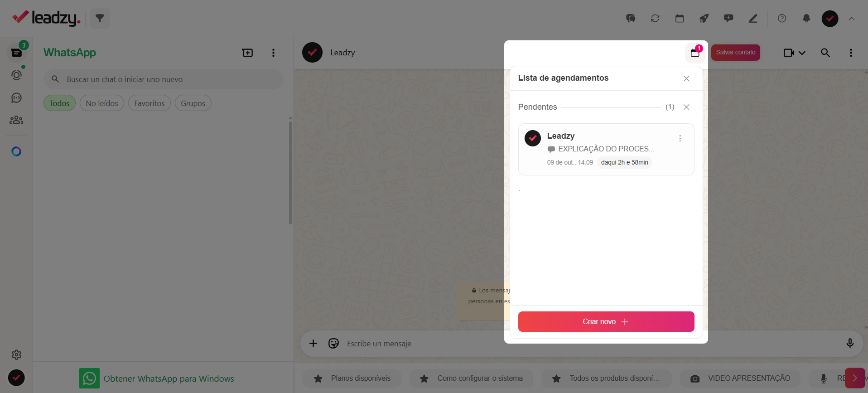Open communities icon in left sidebar
This screenshot has height=393, width=868.
[16, 120]
